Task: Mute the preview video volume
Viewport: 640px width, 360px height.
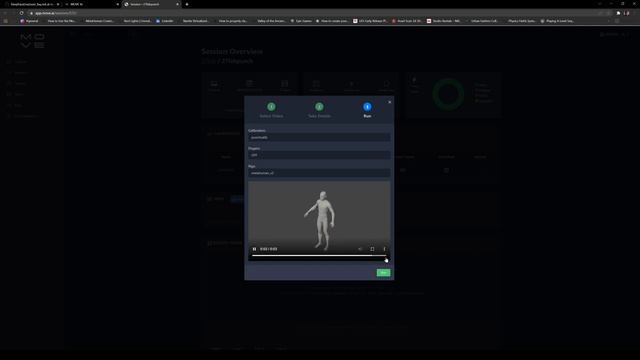Action: point(360,249)
